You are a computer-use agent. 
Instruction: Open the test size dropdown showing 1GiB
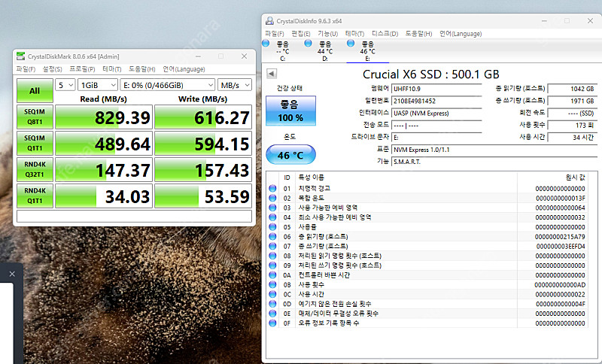(x=98, y=85)
